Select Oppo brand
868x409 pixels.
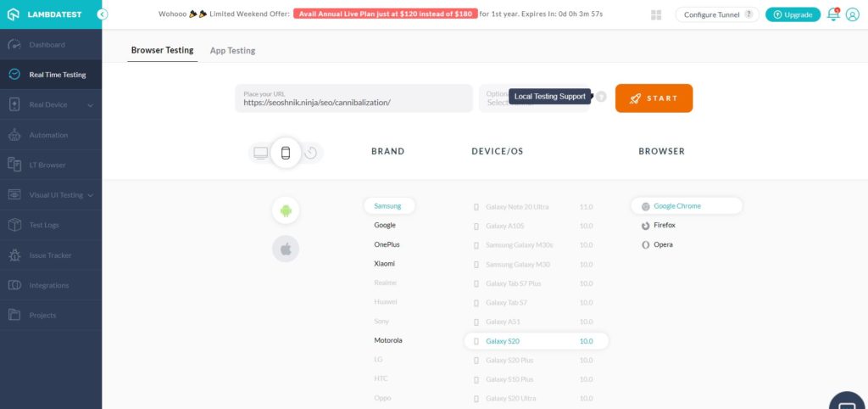tap(382, 398)
